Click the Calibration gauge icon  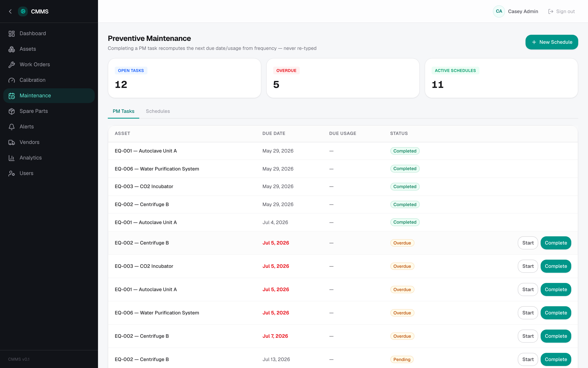[12, 80]
